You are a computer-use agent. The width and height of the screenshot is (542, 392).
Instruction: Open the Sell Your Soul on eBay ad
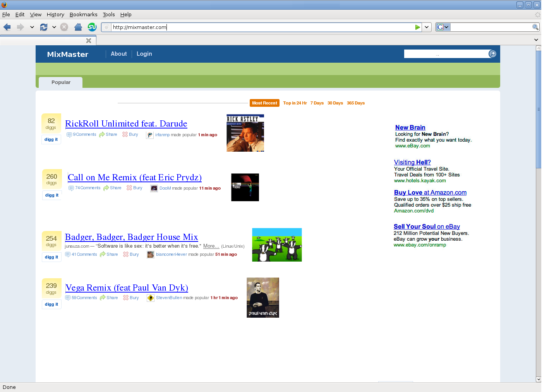point(427,226)
